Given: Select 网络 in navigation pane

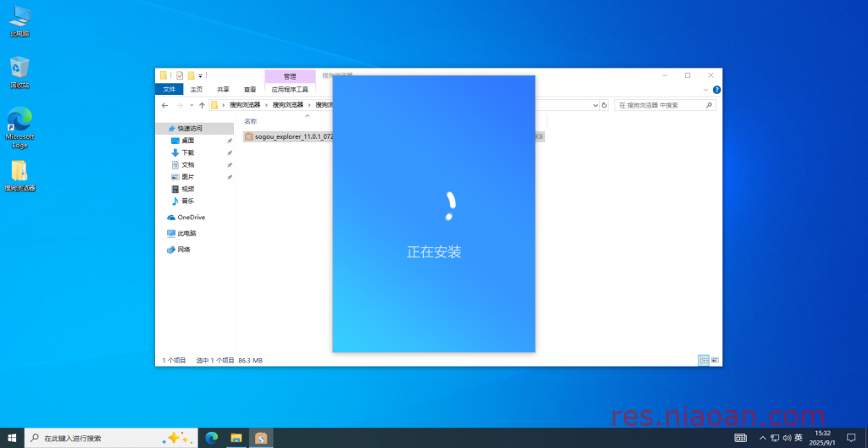Looking at the screenshot, I should click(x=179, y=250).
